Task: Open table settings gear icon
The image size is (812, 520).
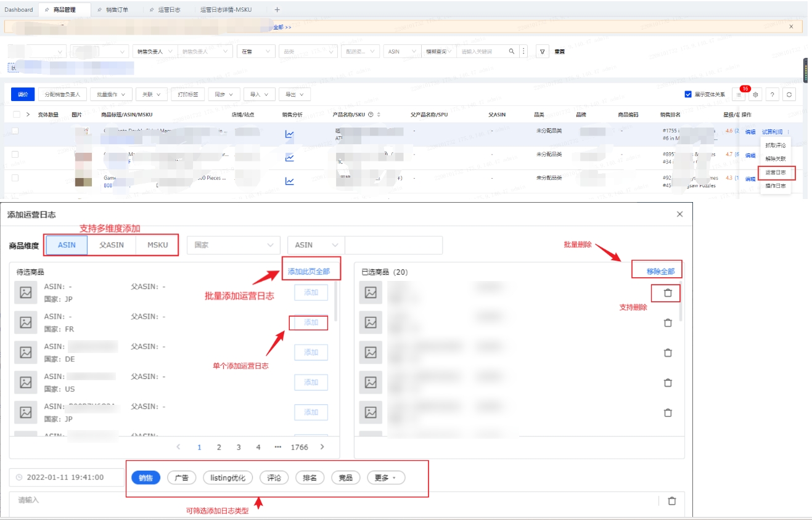Action: [755, 94]
